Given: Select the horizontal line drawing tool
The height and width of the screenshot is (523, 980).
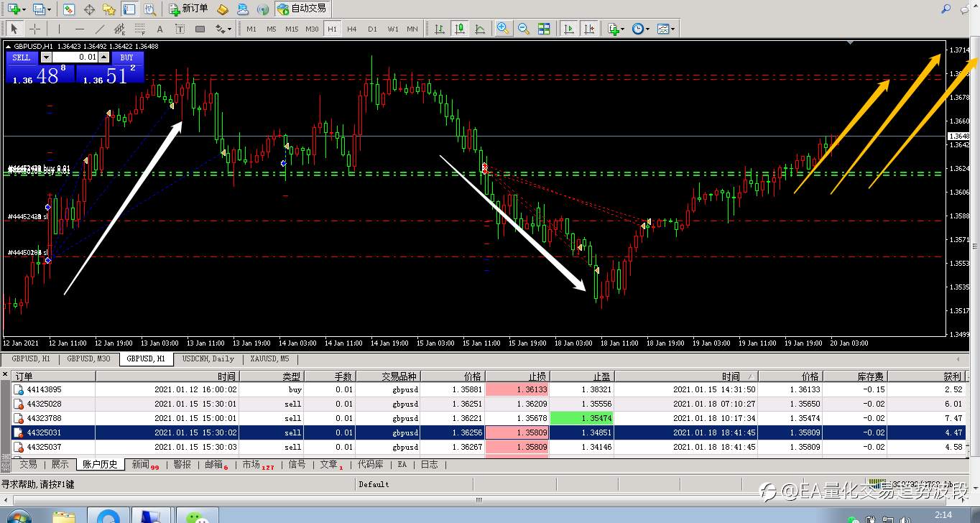Looking at the screenshot, I should (80, 29).
